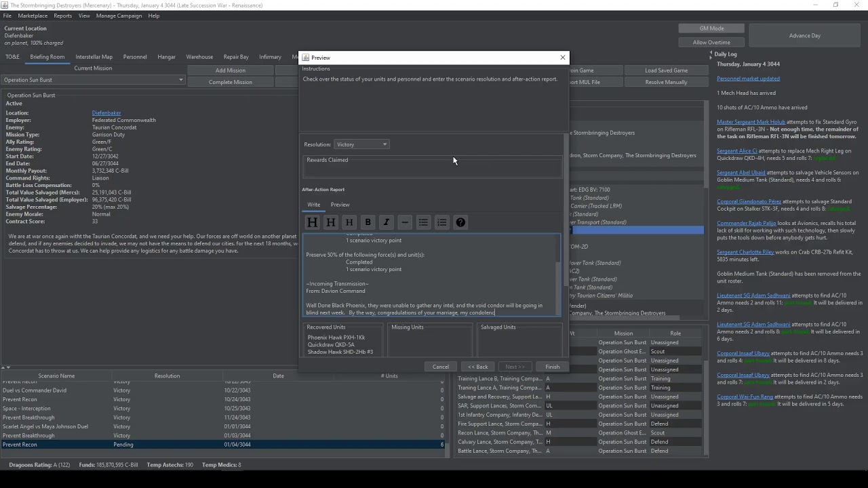Open the Reports menu
The height and width of the screenshot is (488, 868).
[x=62, y=16]
